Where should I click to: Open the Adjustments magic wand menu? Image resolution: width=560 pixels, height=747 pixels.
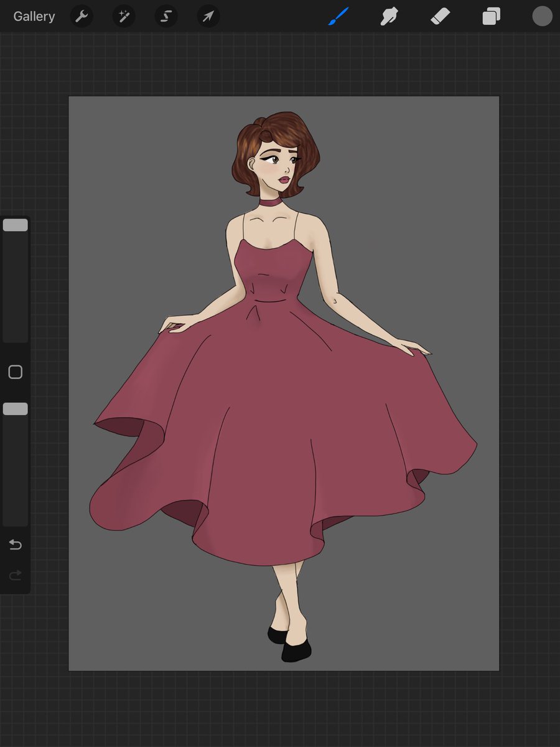124,17
